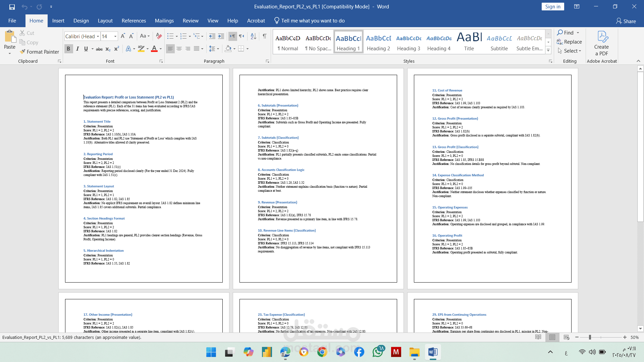Open the Design ribbon tab
Viewport: 644px width, 362px height.
(81, 21)
